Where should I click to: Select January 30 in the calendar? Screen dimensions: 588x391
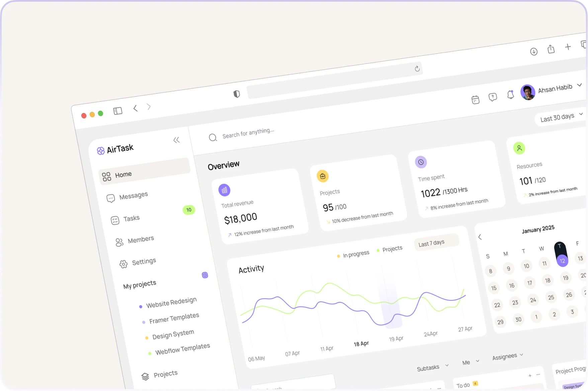coord(518,319)
